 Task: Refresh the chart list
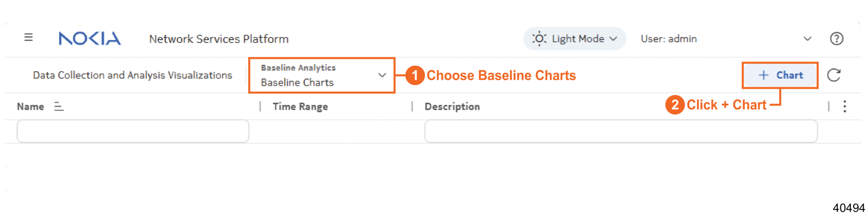(834, 75)
